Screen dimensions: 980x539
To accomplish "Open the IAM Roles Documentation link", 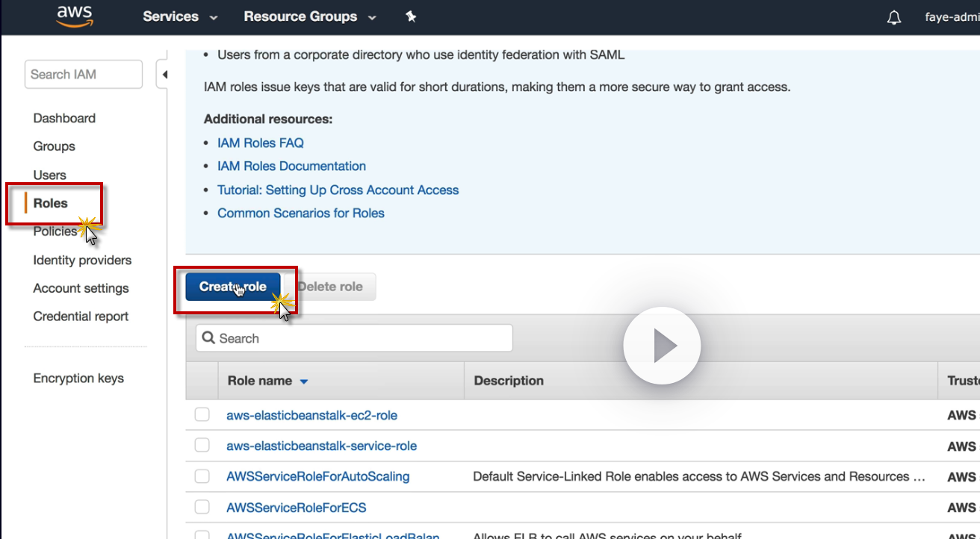I will [292, 166].
